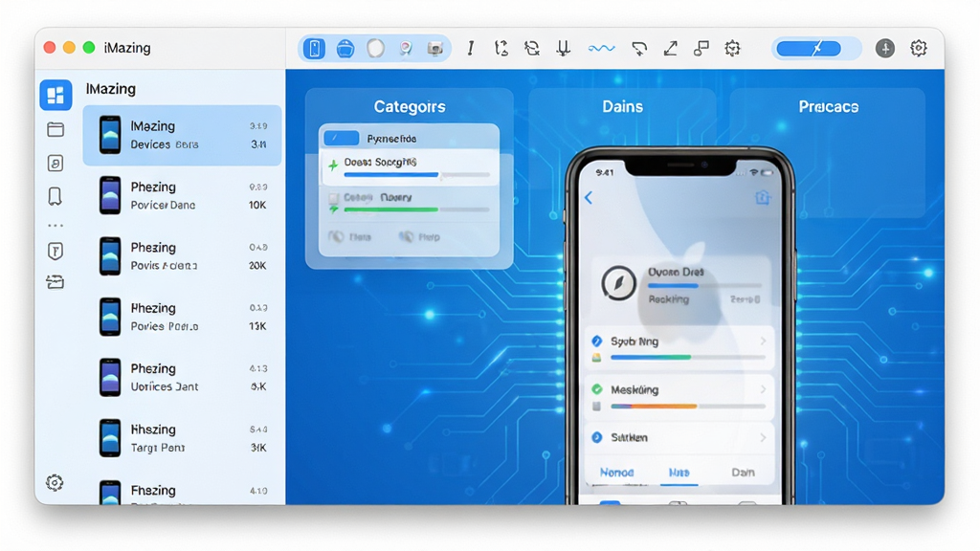Tap the compass icon on phone screen
980x551 pixels.
click(619, 283)
